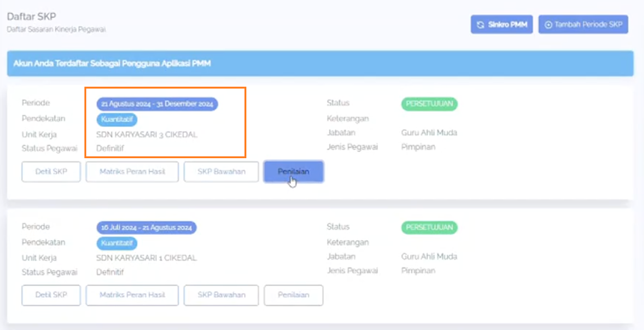Click the PMM account registered banner
The image size is (644, 330).
pos(320,64)
